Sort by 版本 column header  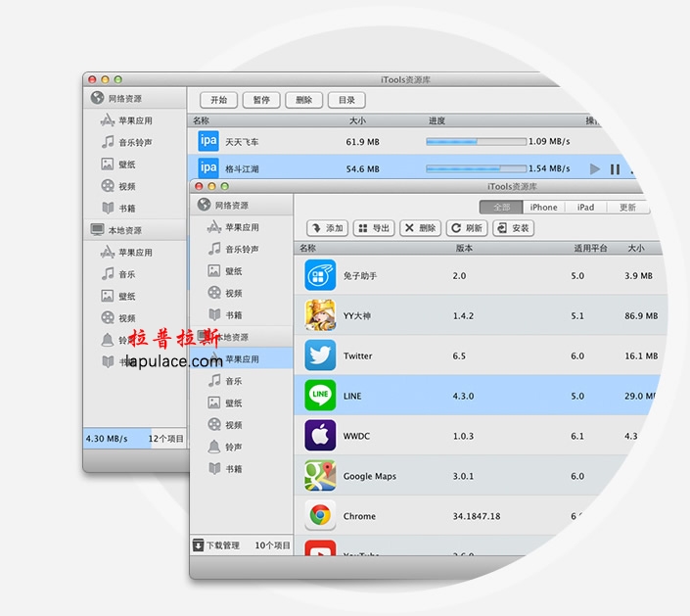[464, 248]
